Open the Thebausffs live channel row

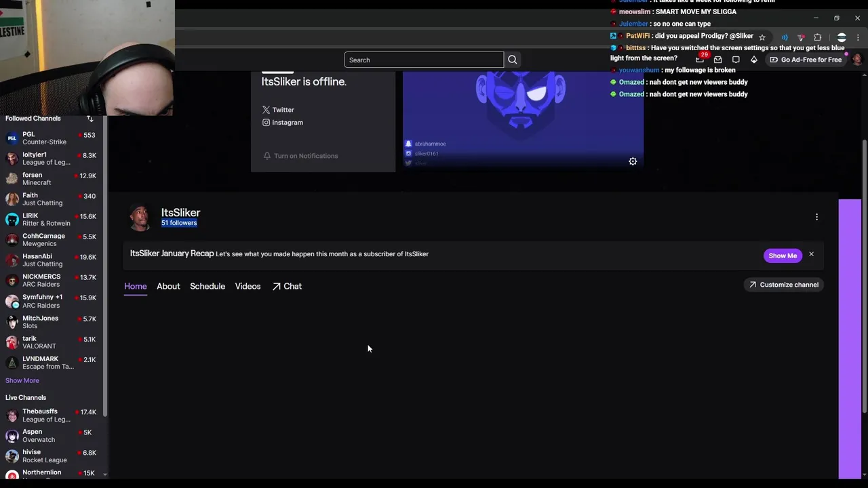coord(52,415)
